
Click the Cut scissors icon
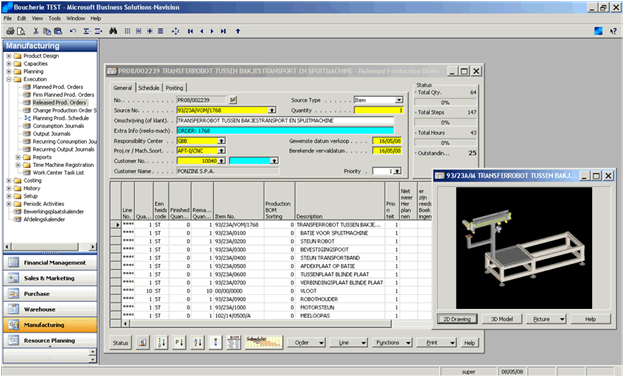36,31
